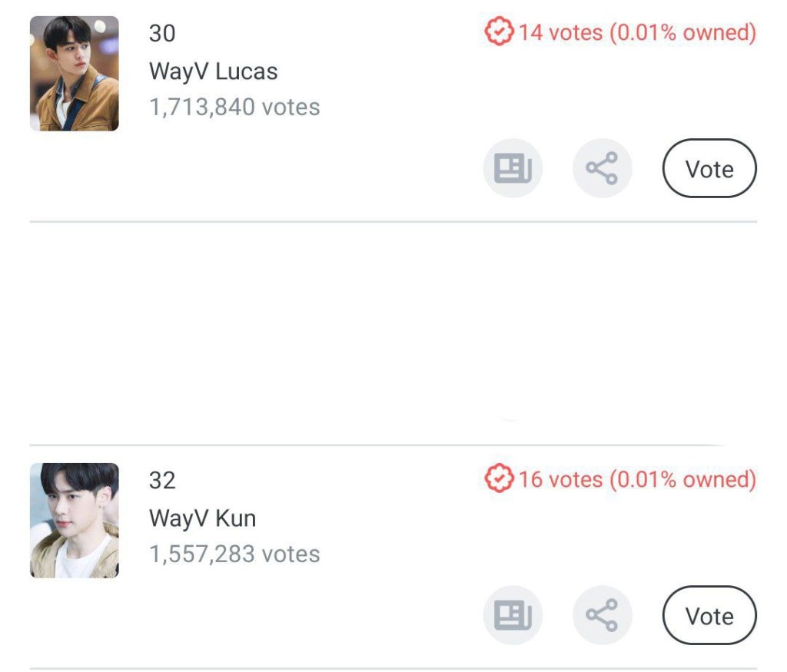787x672 pixels.
Task: Click the "16 votes (0.01% owned)" text
Action: (x=637, y=479)
